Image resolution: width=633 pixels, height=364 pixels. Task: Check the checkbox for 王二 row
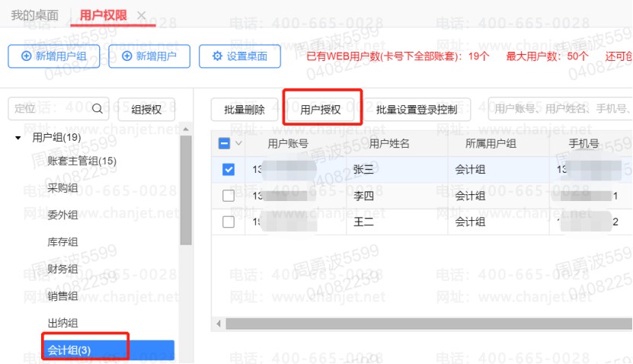click(x=229, y=222)
